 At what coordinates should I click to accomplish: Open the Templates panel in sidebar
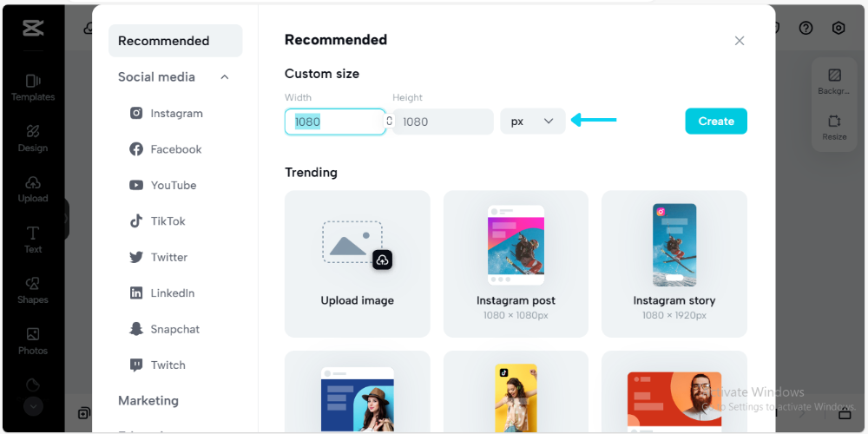coord(33,87)
